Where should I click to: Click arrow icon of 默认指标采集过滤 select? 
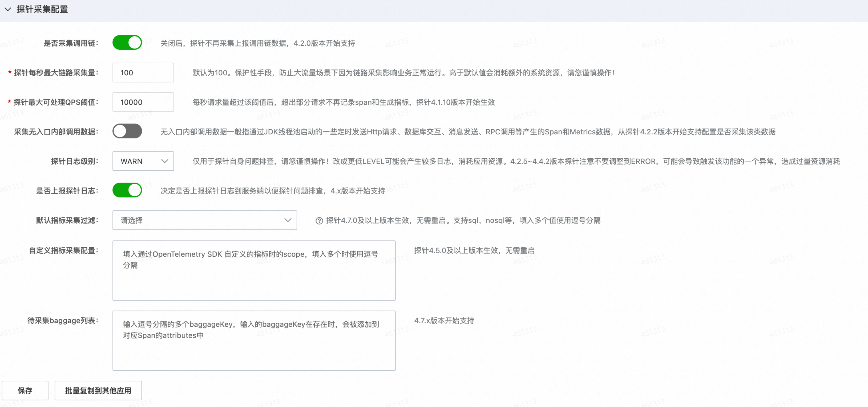point(288,220)
